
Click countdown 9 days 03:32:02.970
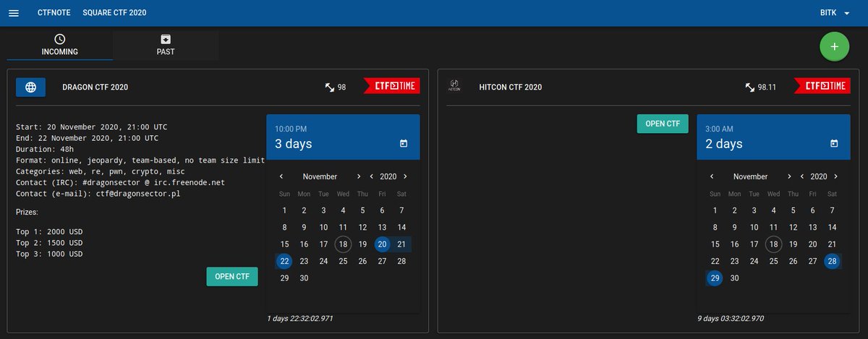[731, 318]
